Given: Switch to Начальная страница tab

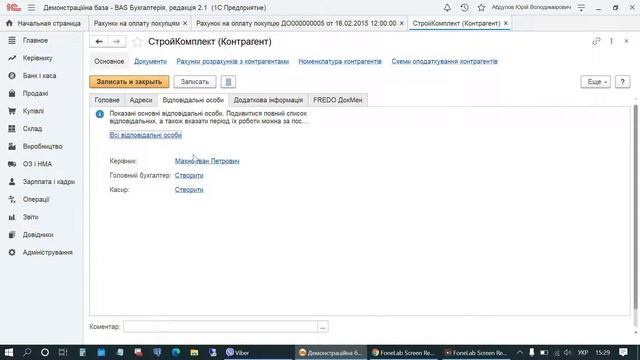Looking at the screenshot, I should click(x=44, y=23).
